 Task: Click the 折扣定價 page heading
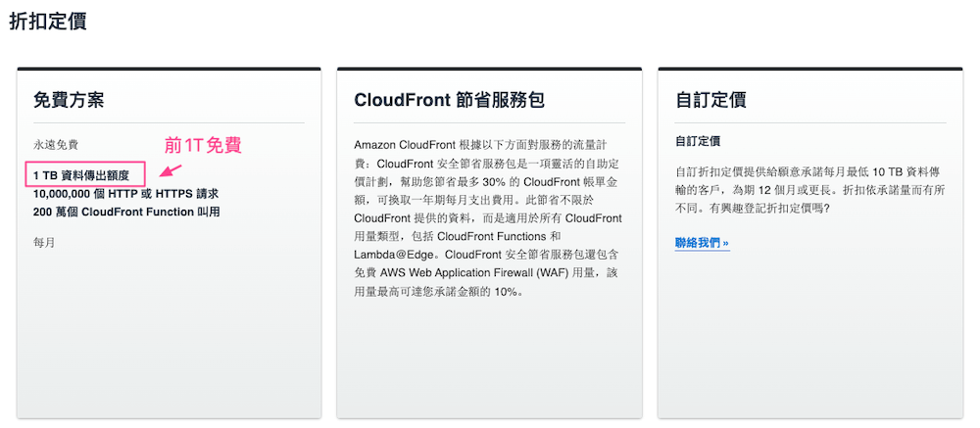47,21
